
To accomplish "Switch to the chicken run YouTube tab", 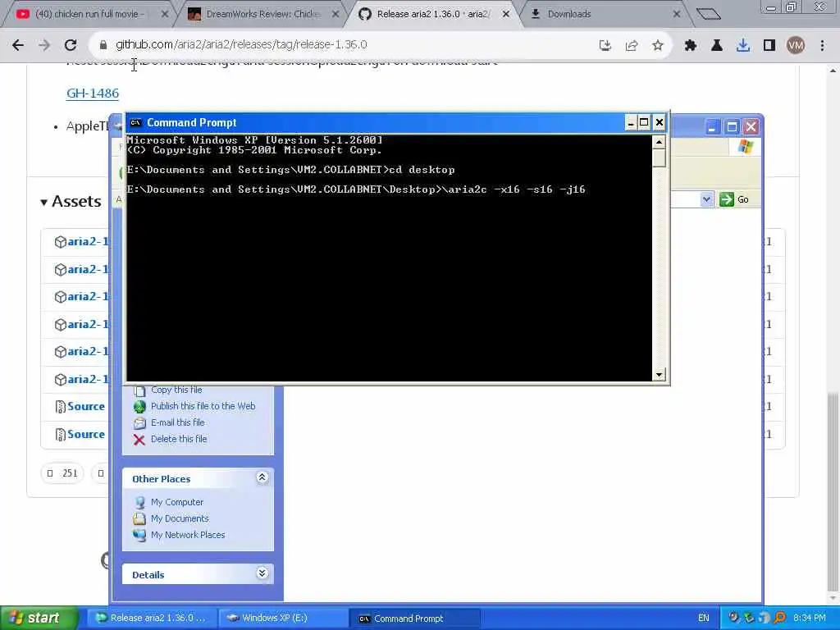I will pyautogui.click(x=89, y=14).
